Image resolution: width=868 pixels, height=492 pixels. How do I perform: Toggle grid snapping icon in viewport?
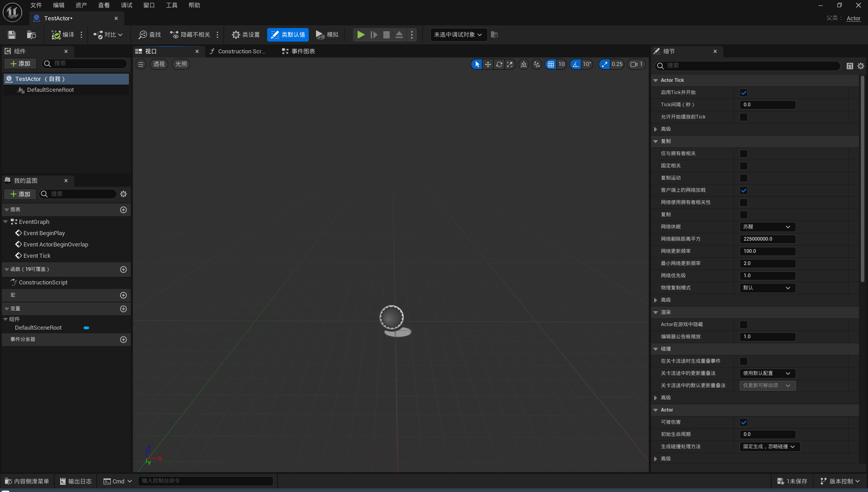(x=551, y=64)
